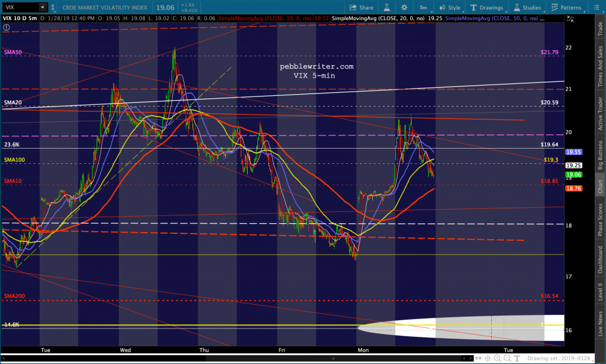Click the $21.79 price level label
Image resolution: width=606 pixels, height=364 pixels.
pos(549,52)
